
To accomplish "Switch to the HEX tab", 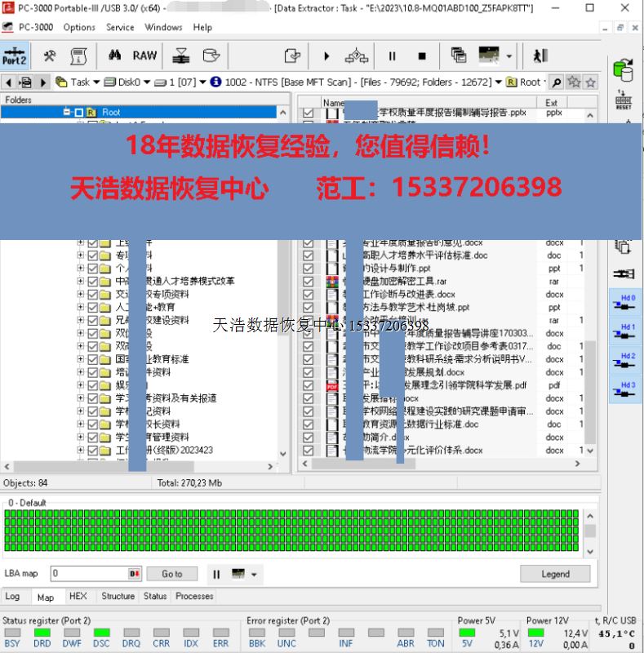I will (x=78, y=596).
